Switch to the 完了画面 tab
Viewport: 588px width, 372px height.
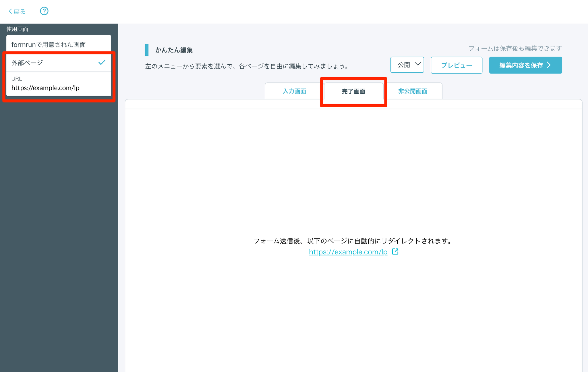353,91
